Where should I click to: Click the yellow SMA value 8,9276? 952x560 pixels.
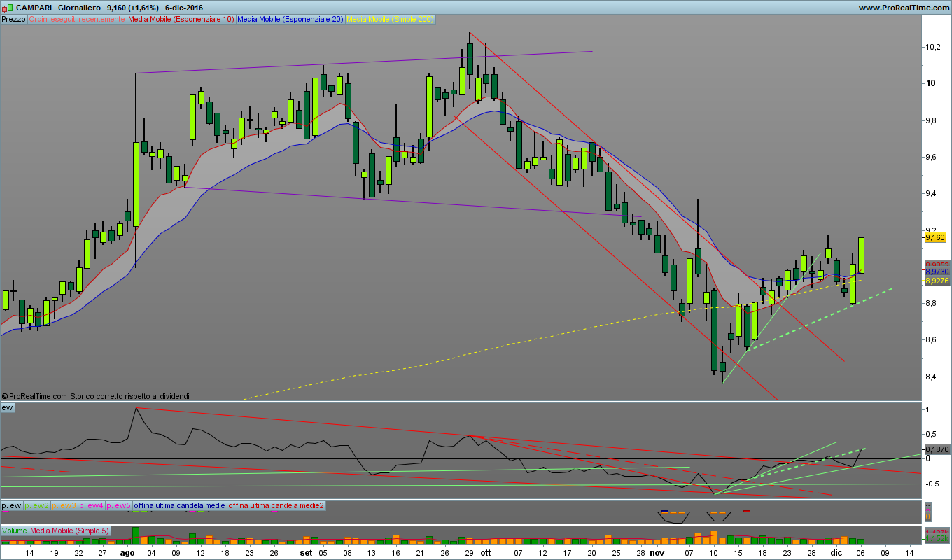937,281
